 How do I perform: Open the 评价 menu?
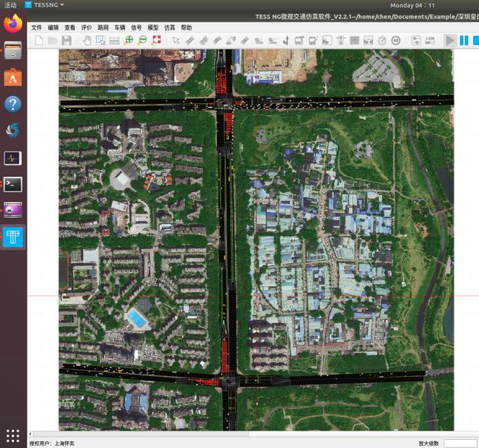[x=86, y=28]
